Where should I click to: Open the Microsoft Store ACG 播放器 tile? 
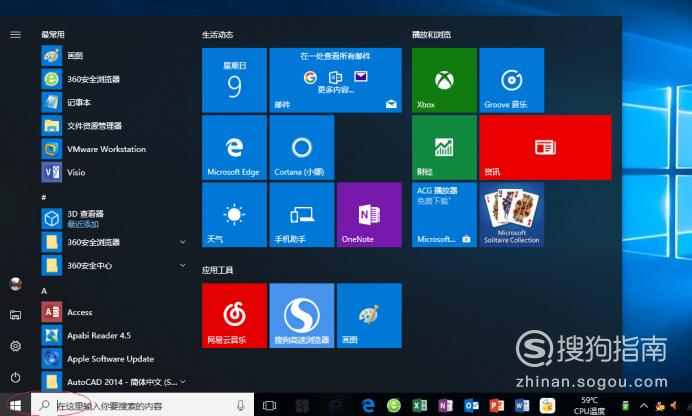(x=444, y=215)
